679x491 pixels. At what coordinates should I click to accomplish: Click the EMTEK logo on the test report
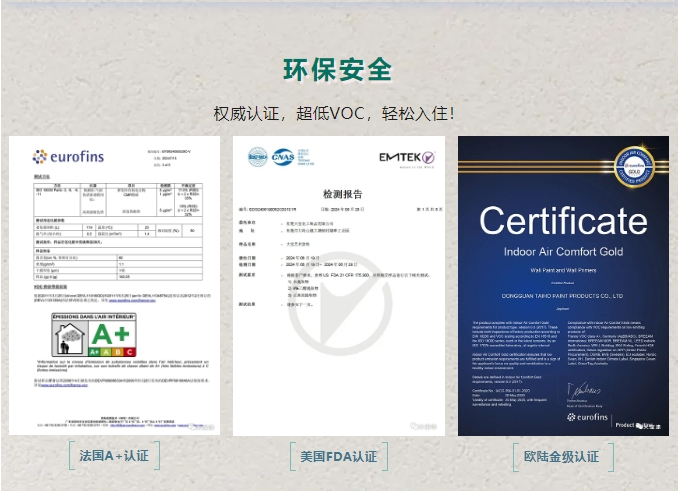(x=406, y=156)
